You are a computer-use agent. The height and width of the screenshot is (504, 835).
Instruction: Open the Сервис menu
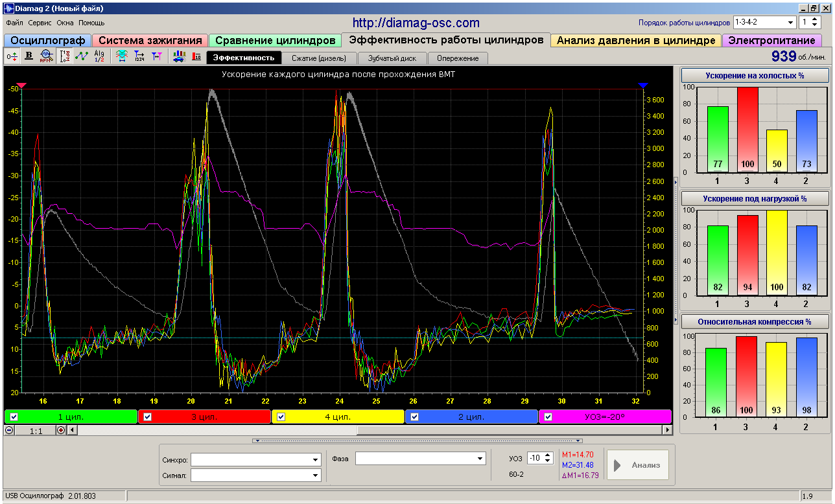point(40,23)
